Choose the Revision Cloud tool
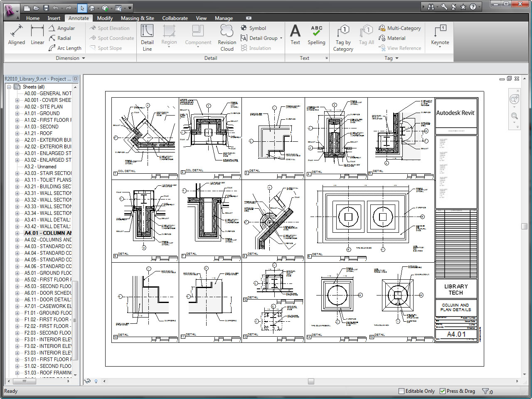 (x=227, y=37)
